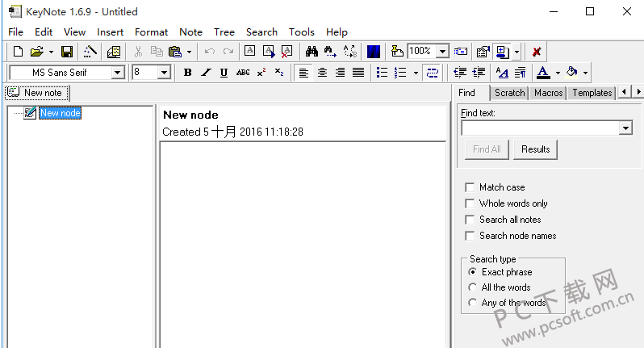This screenshot has height=348, width=644.
Task: Apply bullet list formatting
Action: coord(382,73)
